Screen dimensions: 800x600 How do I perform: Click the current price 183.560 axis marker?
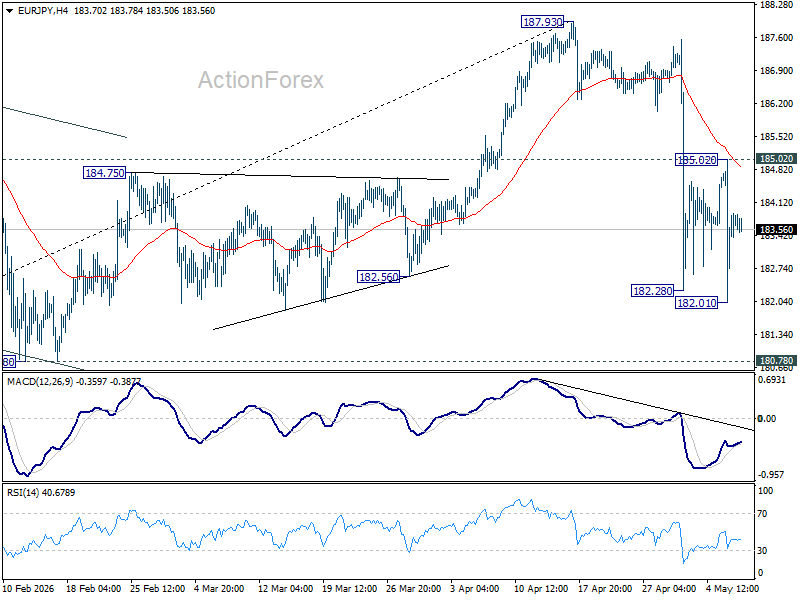pyautogui.click(x=776, y=230)
